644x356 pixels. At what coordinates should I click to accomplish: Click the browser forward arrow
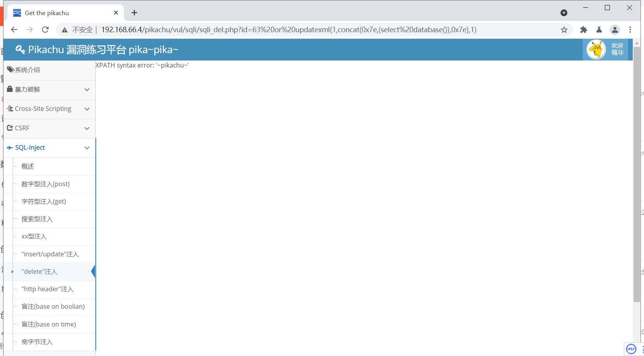click(x=30, y=29)
